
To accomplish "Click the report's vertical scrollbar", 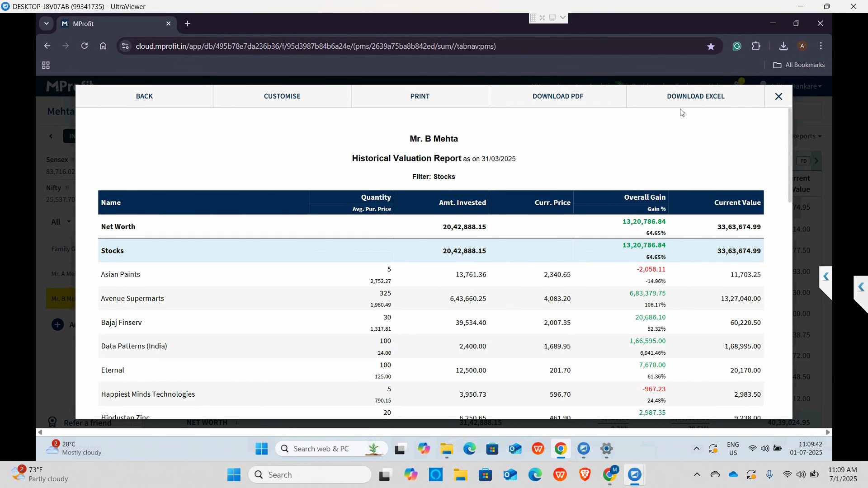I will (790, 156).
